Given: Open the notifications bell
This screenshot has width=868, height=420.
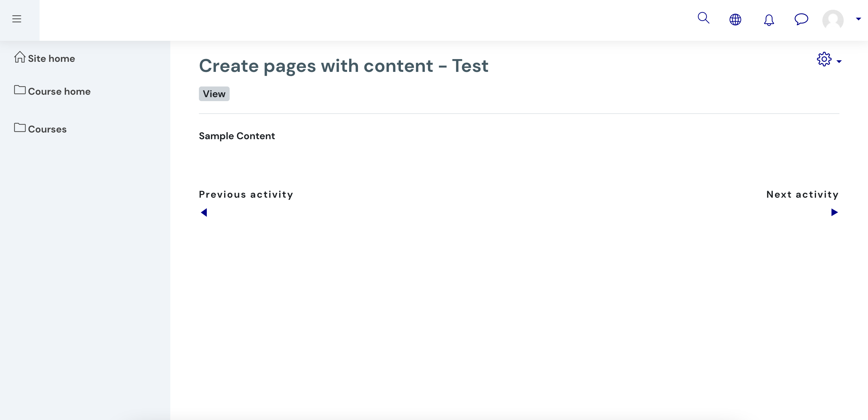Looking at the screenshot, I should (x=769, y=20).
